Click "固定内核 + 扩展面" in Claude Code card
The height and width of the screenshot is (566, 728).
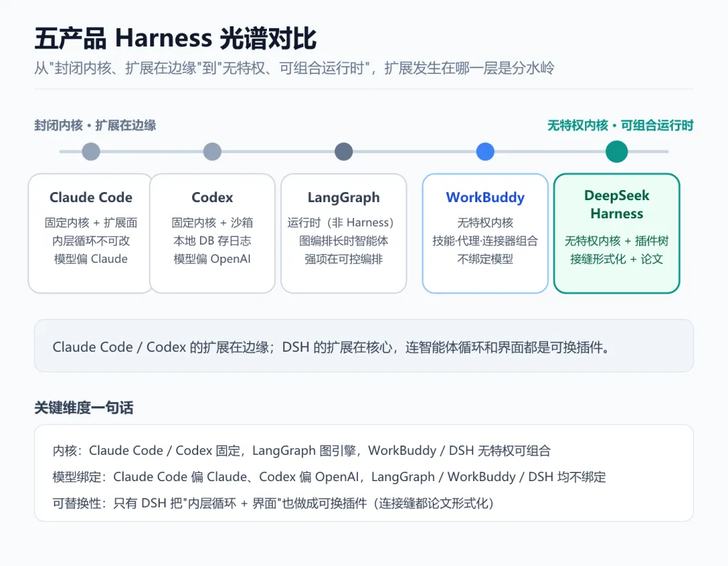click(x=91, y=222)
